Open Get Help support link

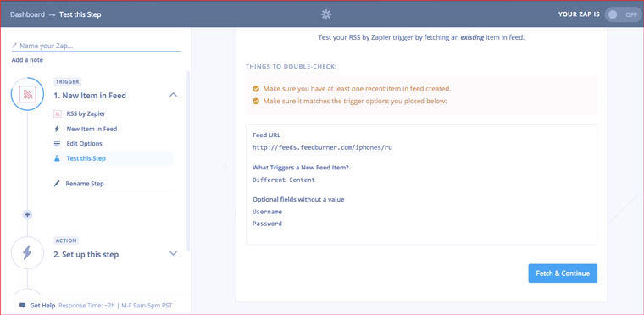coord(42,306)
